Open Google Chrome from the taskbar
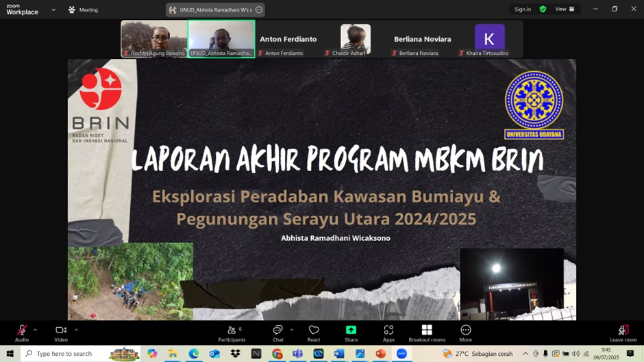 click(x=277, y=354)
